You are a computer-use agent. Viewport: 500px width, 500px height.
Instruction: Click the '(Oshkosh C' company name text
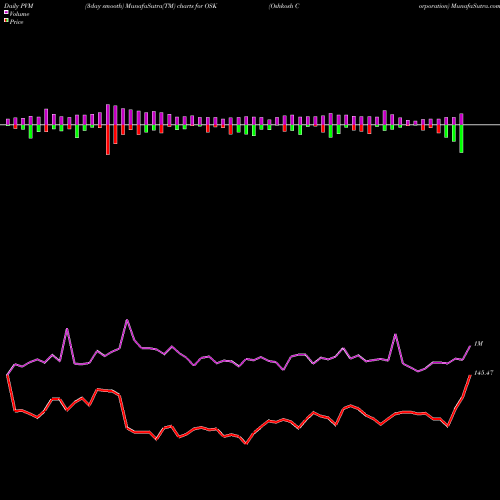284,6
